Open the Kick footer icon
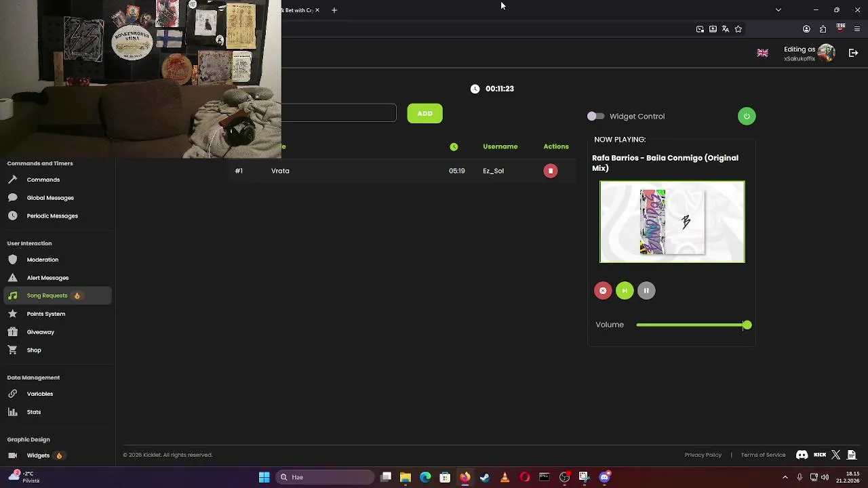The image size is (868, 488). pyautogui.click(x=820, y=455)
